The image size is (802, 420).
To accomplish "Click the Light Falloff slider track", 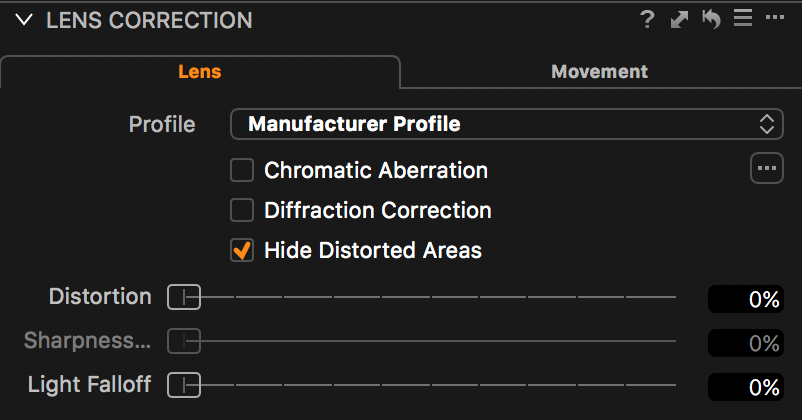I will (422, 385).
